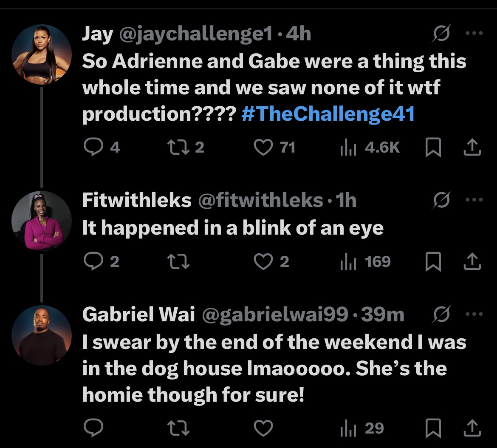Open Fitwithleks profile avatar
497x448 pixels.
(42, 221)
